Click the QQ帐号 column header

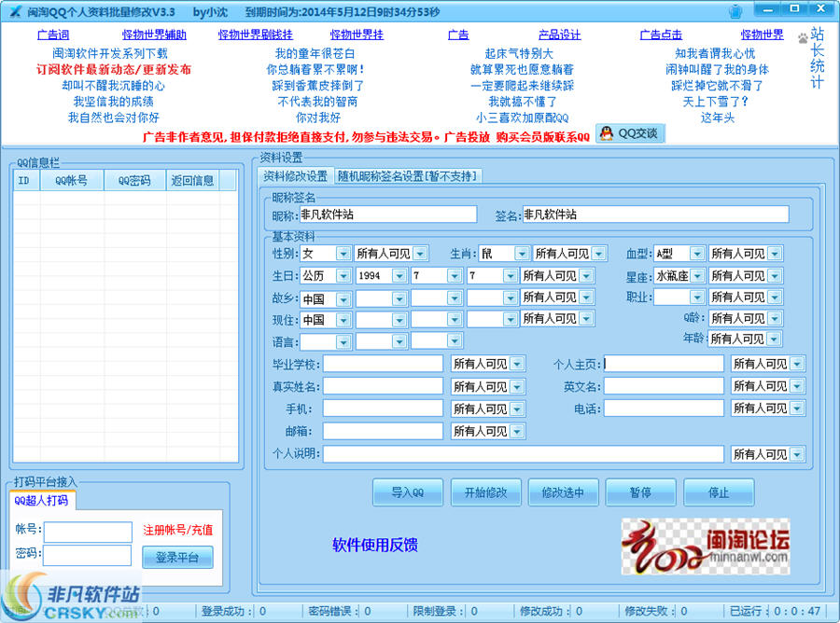71,181
